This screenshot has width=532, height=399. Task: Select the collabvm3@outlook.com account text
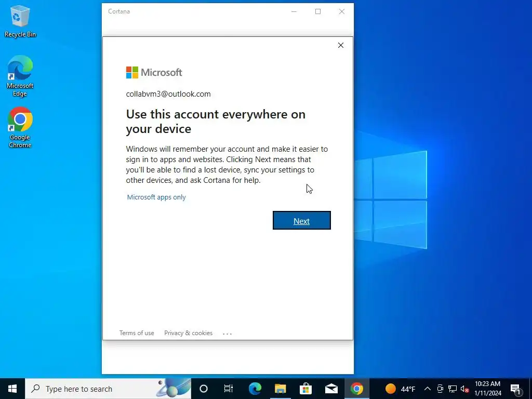point(168,94)
